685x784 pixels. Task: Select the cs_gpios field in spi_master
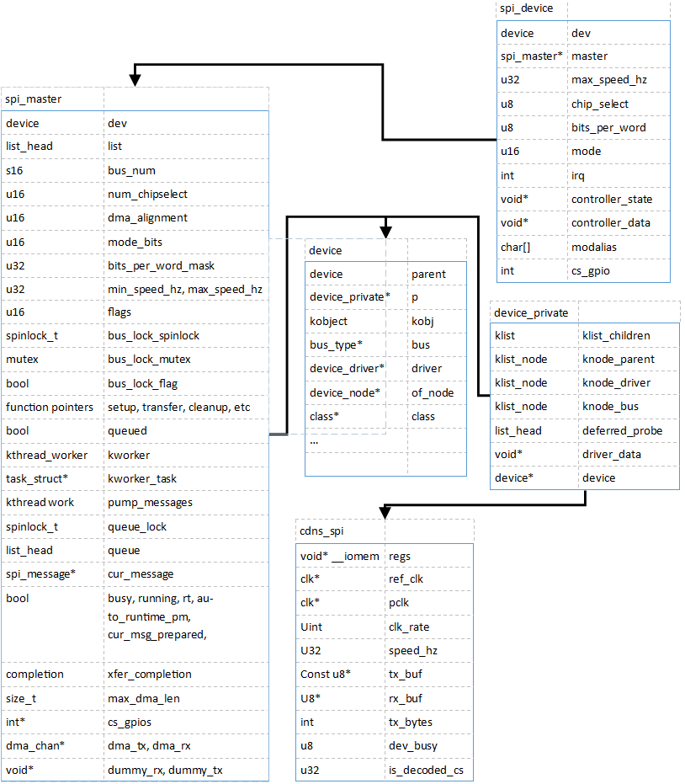130,722
